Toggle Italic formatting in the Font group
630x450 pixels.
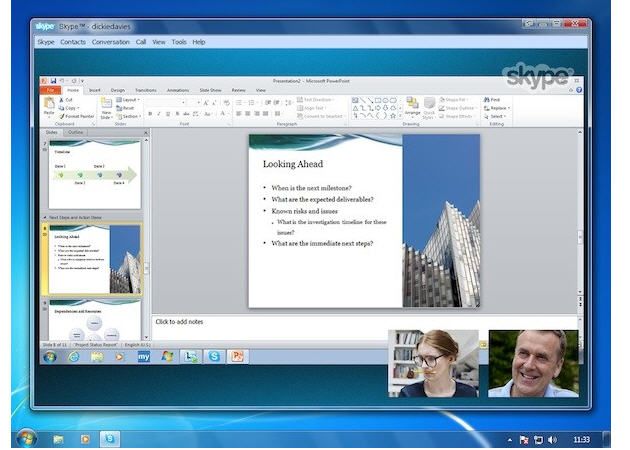[159, 114]
